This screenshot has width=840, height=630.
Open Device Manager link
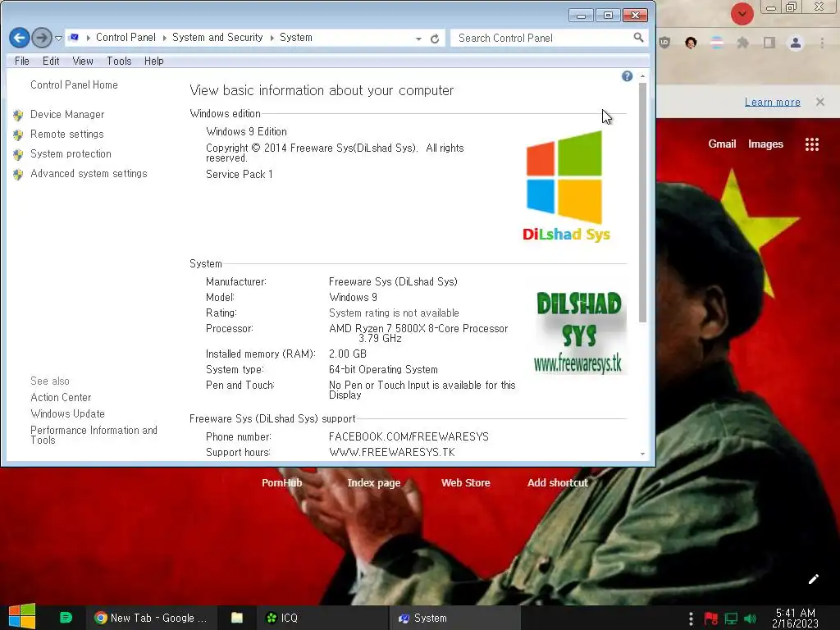pyautogui.click(x=67, y=115)
